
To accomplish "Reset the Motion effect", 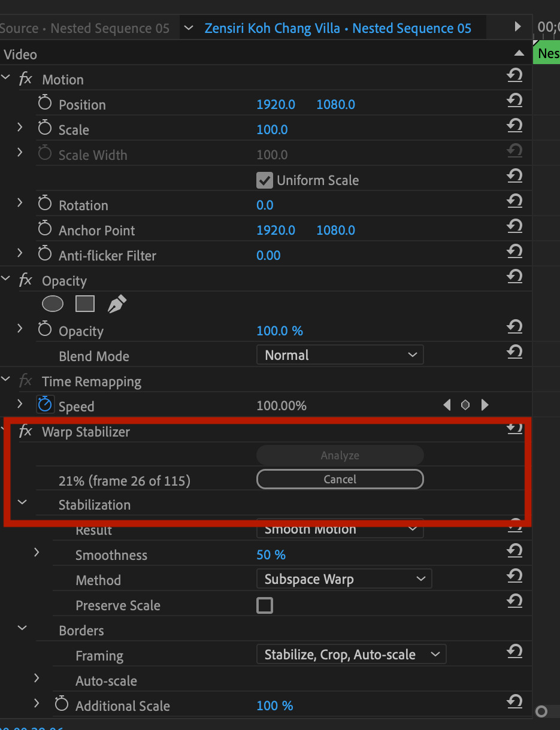I will 514,75.
